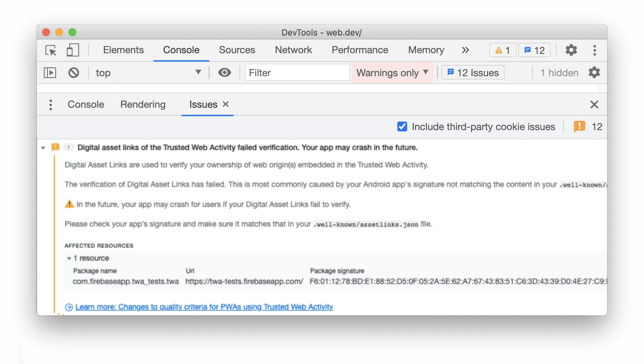Click the no-entry console filter icon
This screenshot has width=644, height=364.
click(x=73, y=73)
